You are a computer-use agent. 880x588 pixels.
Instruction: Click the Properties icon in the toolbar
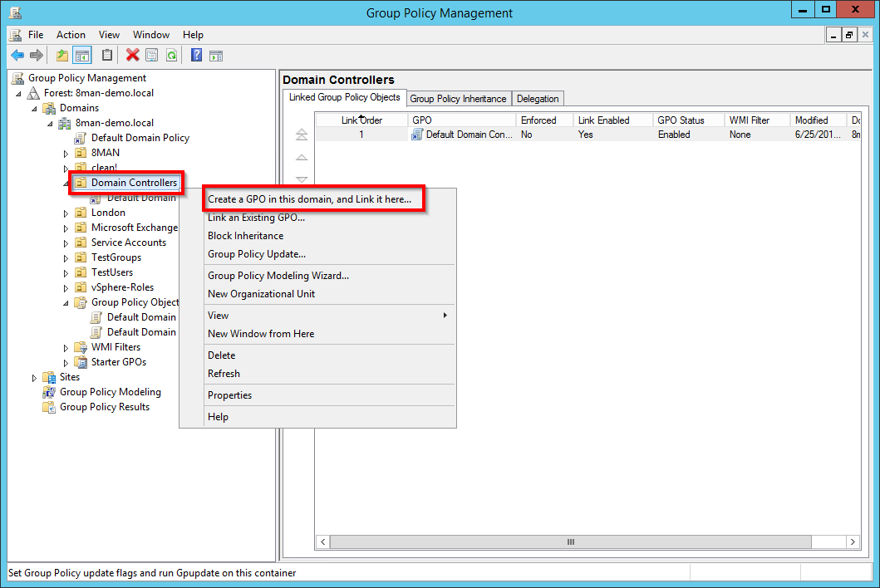click(x=151, y=56)
